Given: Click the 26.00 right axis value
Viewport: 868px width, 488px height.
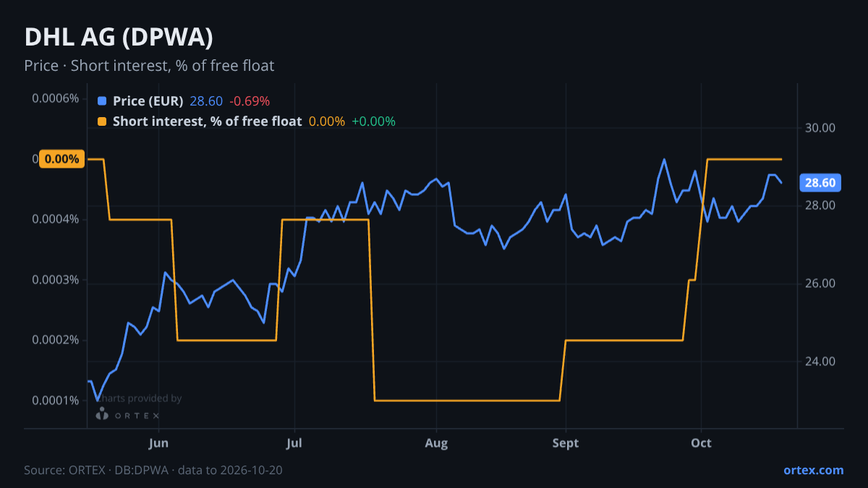Looking at the screenshot, I should tap(820, 283).
